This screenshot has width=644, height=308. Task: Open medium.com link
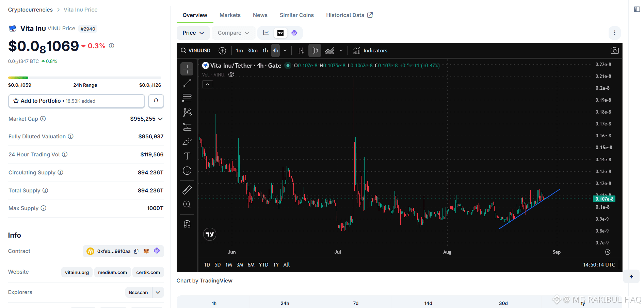(112, 272)
